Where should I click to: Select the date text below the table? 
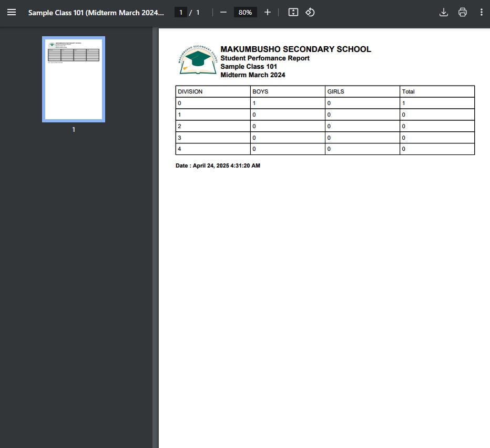point(218,165)
